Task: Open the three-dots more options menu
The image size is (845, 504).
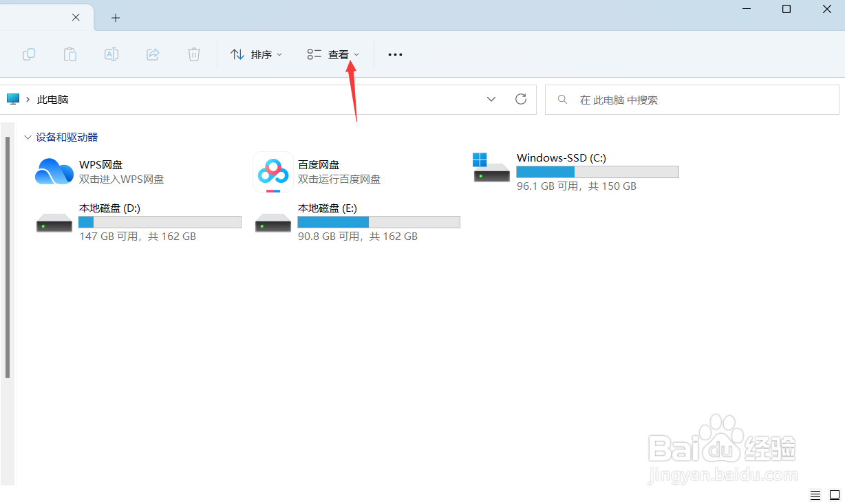Action: 395,54
